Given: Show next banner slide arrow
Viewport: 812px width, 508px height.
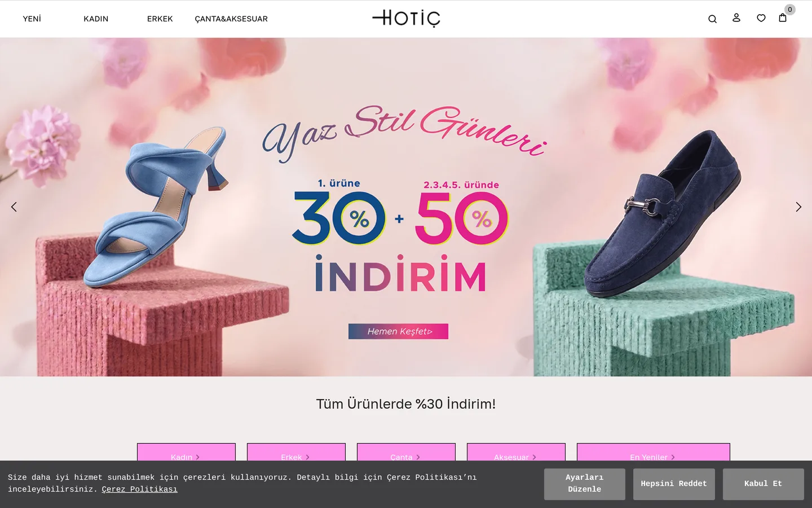Looking at the screenshot, I should 798,207.
